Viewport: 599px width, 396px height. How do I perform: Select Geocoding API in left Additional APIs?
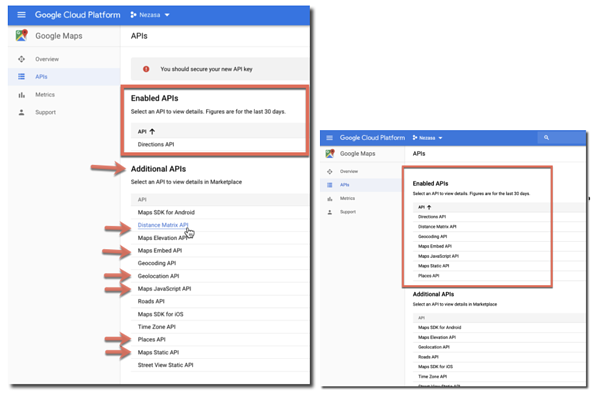pos(157,263)
